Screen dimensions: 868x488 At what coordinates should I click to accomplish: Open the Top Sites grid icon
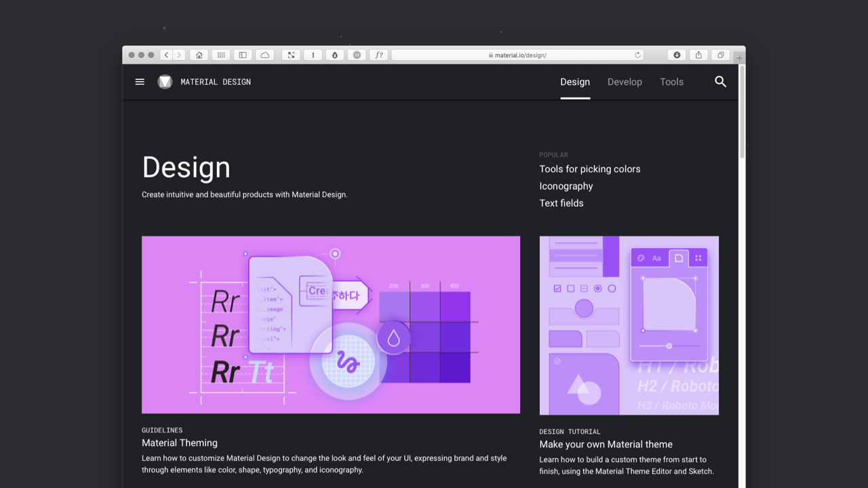[x=220, y=55]
